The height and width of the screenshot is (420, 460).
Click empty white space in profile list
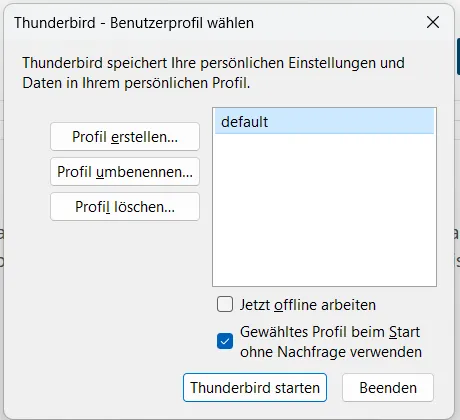(324, 210)
